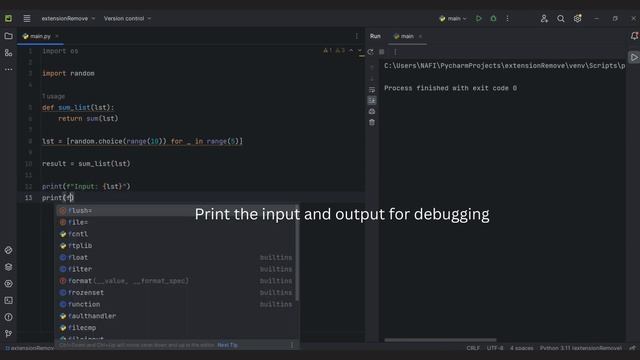This screenshot has height=360, width=640.
Task: Open IDE settings gear icon
Action: click(x=577, y=18)
